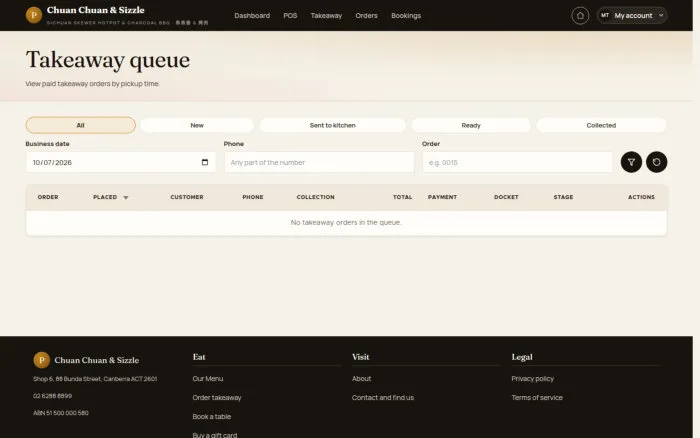
Task: Click the Payment column header
Action: pos(442,197)
